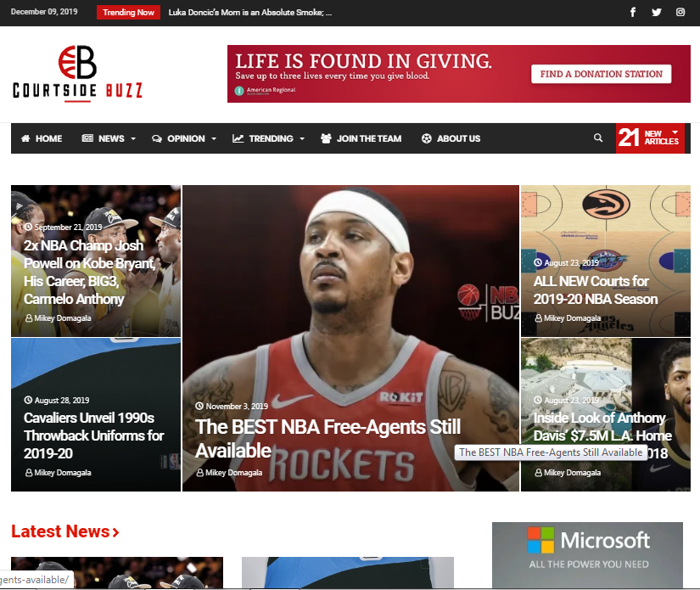Click the December 09, 2019 date text
The width and height of the screenshot is (700, 590).
[x=44, y=12]
